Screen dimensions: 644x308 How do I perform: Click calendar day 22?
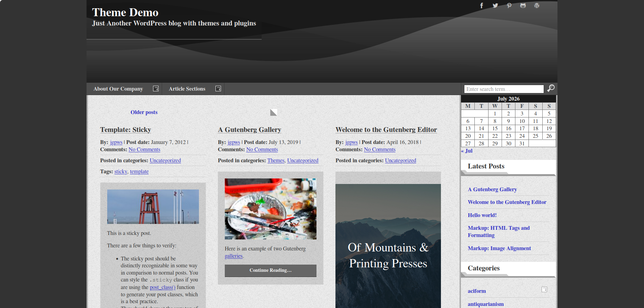[495, 136]
